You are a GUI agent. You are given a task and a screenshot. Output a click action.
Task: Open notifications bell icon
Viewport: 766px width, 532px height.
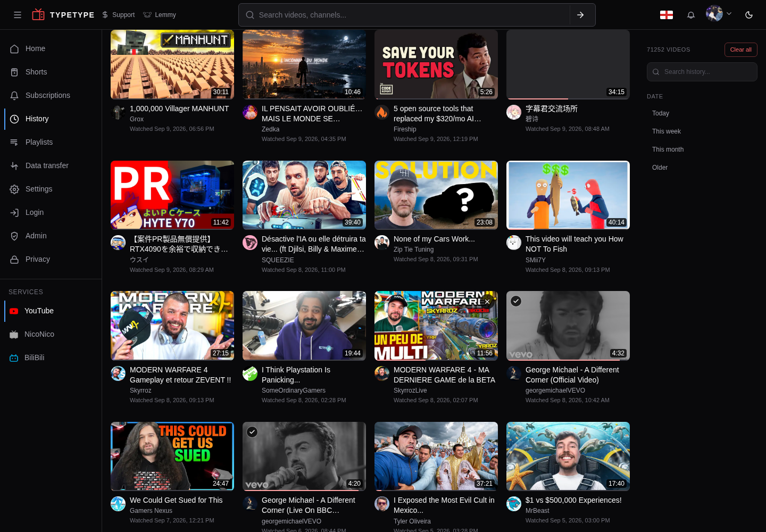click(691, 15)
